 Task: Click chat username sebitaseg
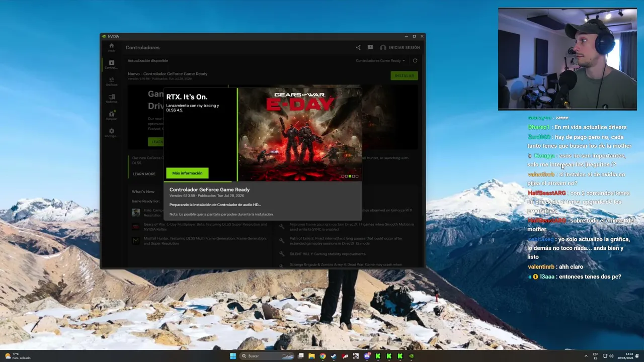(x=540, y=240)
